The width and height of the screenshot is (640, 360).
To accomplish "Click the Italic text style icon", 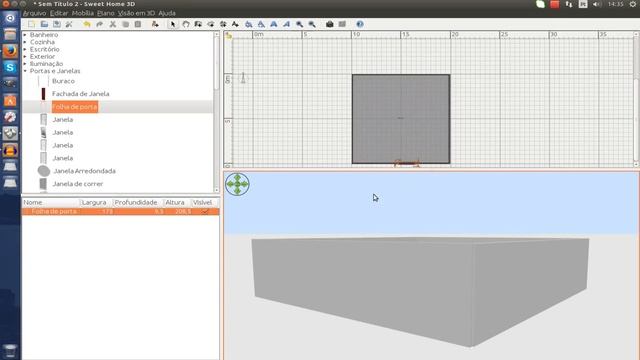I will pyautogui.click(x=287, y=24).
